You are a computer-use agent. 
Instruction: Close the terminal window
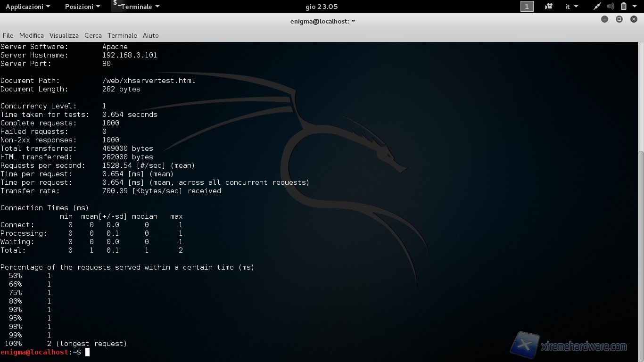pos(634,19)
